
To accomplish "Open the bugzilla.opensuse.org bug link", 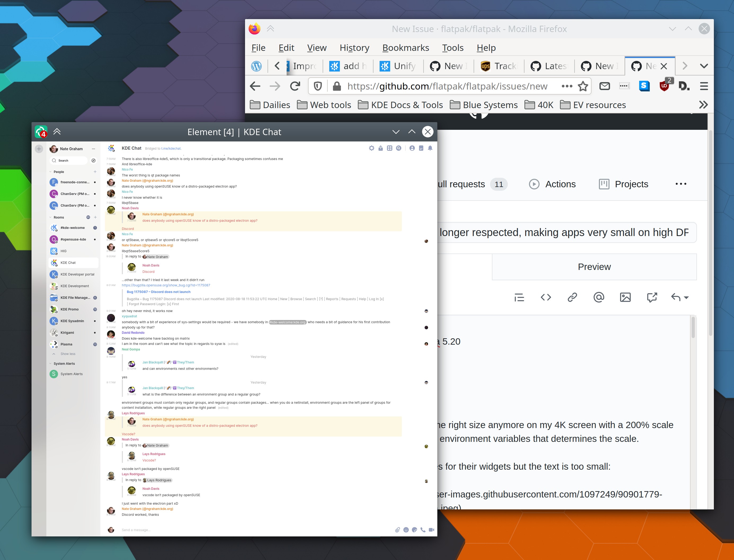I will coord(166,285).
